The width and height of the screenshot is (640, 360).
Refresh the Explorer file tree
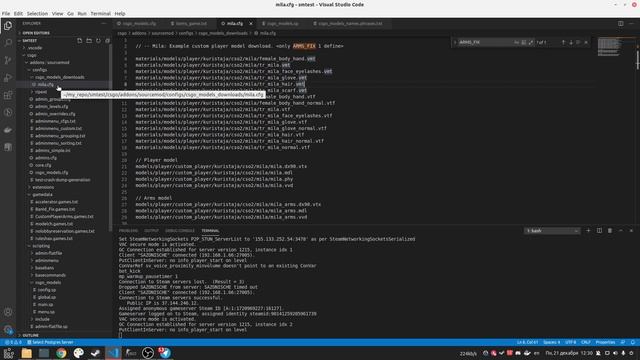[98, 40]
